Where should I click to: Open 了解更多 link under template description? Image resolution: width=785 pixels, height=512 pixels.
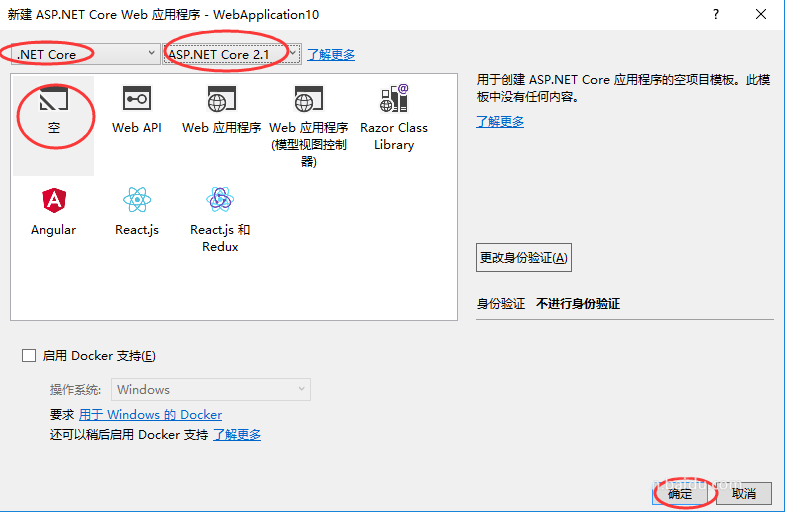pos(500,122)
